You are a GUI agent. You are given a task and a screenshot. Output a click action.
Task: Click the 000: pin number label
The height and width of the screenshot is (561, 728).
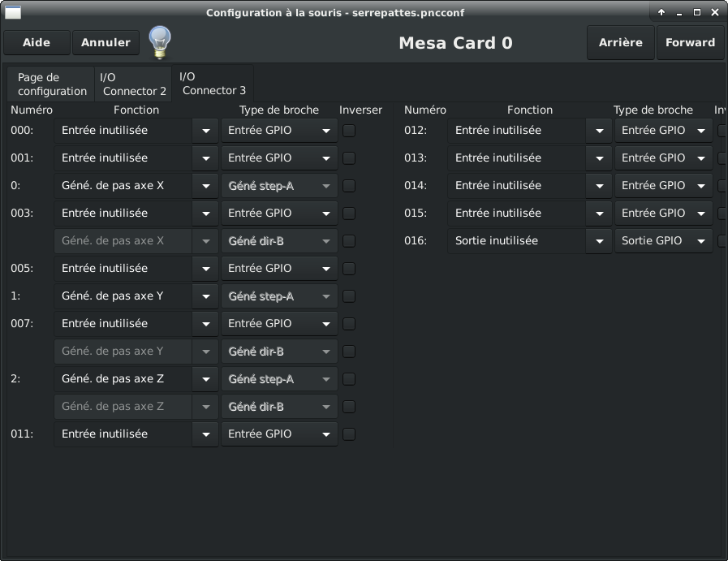pos(22,130)
